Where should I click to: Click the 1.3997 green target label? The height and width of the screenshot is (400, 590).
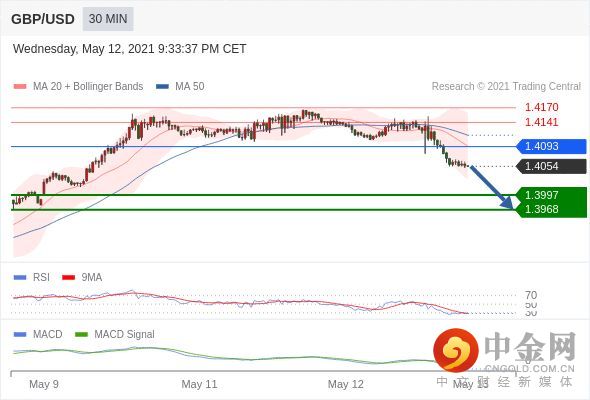pos(551,195)
